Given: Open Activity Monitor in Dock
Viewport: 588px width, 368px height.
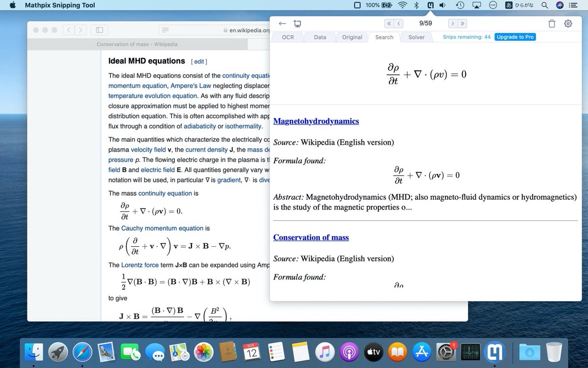Looking at the screenshot, I should 470,352.
